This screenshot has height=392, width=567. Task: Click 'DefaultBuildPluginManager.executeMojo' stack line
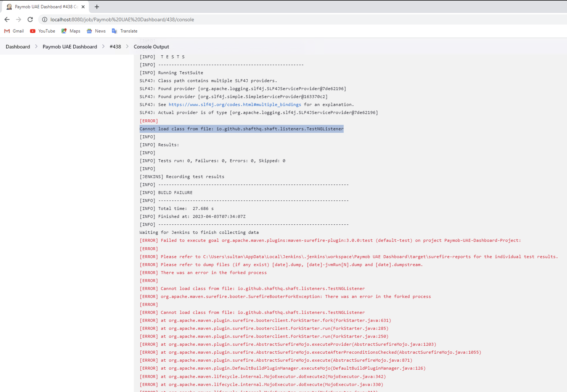pyautogui.click(x=282, y=368)
